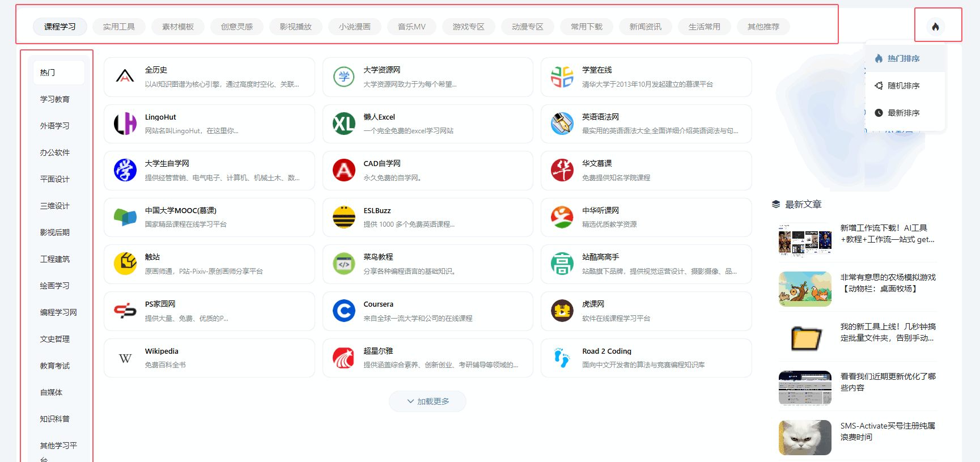Click the LingoHut logo icon
This screenshot has height=462, width=980.
coord(125,124)
